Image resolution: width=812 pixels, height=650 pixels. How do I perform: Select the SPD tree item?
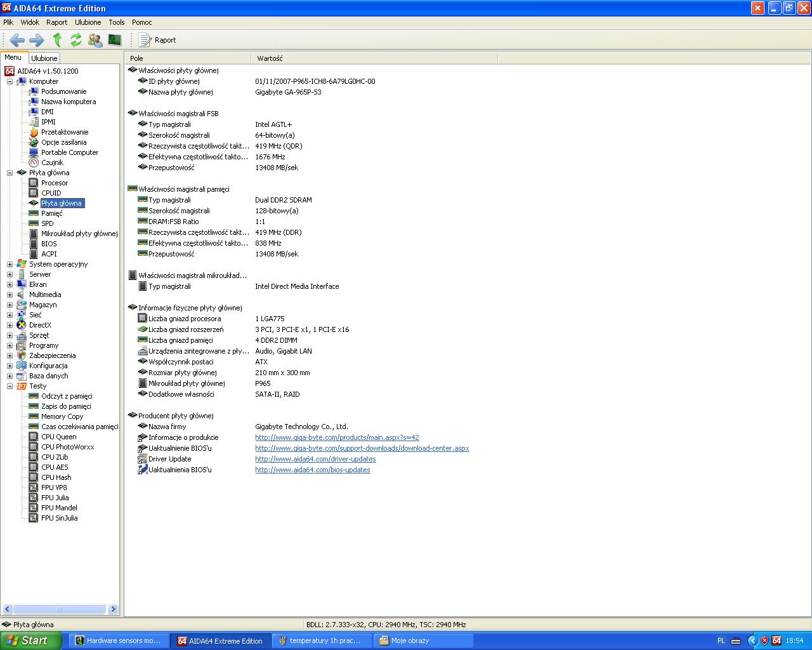click(48, 223)
